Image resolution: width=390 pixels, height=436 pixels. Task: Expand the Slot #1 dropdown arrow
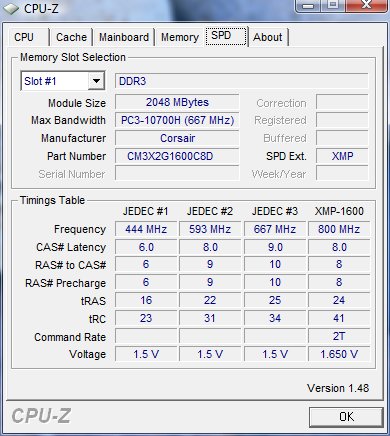pyautogui.click(x=96, y=81)
